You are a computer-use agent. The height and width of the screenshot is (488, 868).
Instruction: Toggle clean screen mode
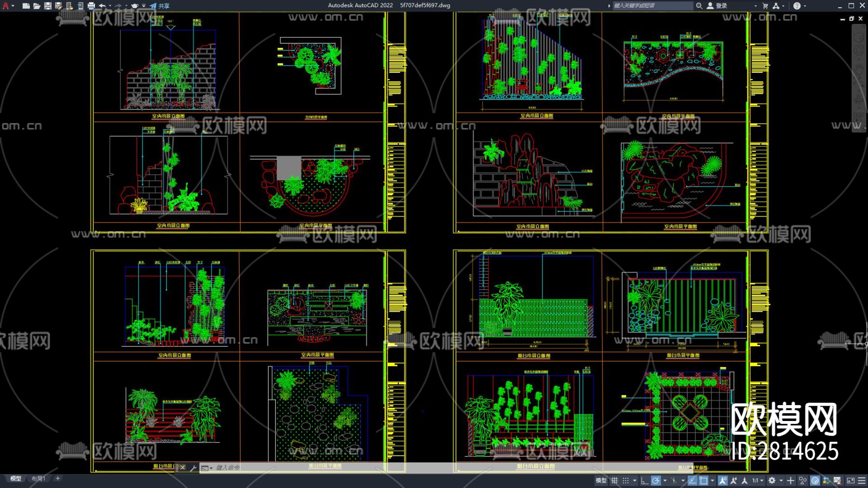point(851,481)
